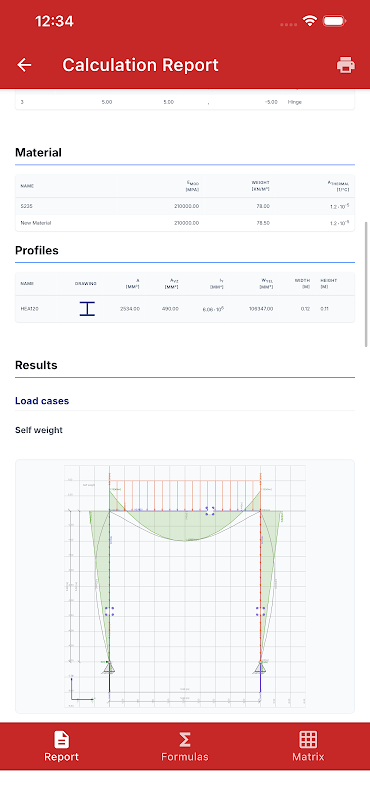Click the page scrollbar on right edge
Viewport: 370px width, 800px height.
click(366, 285)
